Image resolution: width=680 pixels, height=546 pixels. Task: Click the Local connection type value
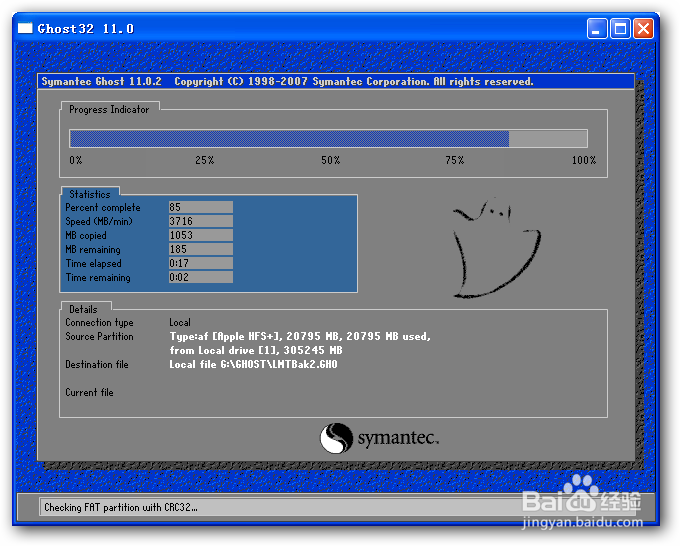(180, 323)
